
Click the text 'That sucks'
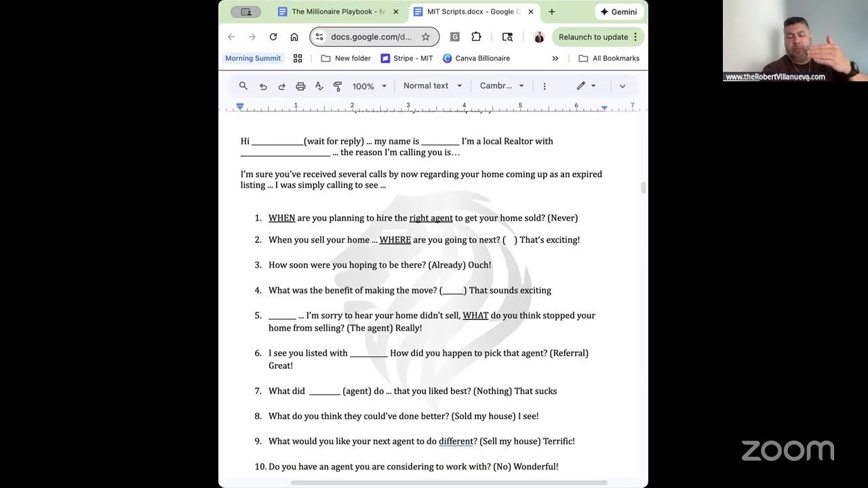point(536,391)
